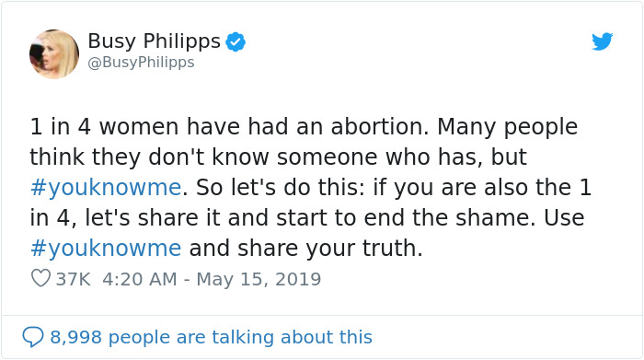Click the blue verified checkmark badge
This screenshot has height=360, width=644.
[x=236, y=41]
